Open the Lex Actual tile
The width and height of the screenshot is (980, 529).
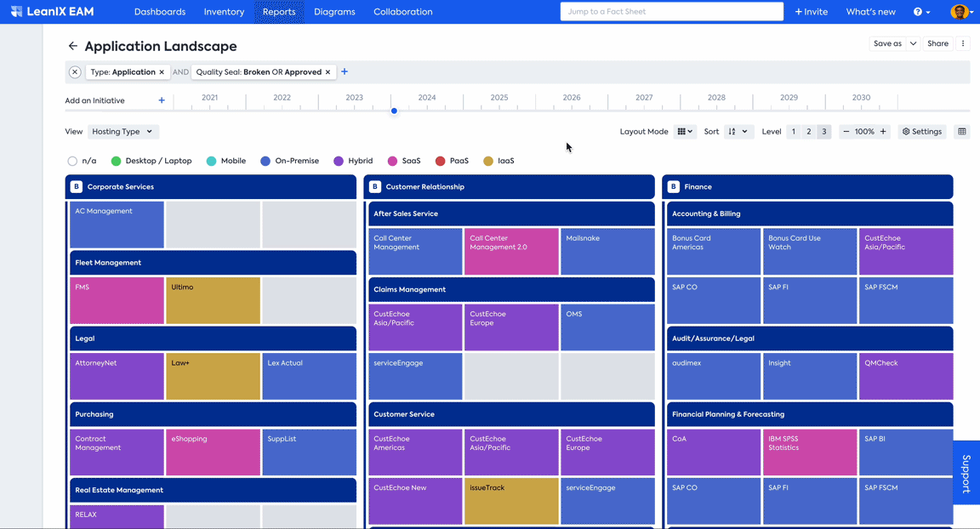pos(310,376)
